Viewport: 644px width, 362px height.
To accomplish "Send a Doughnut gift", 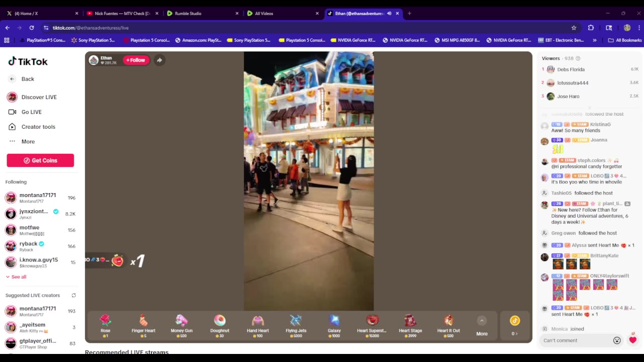I will (x=220, y=326).
